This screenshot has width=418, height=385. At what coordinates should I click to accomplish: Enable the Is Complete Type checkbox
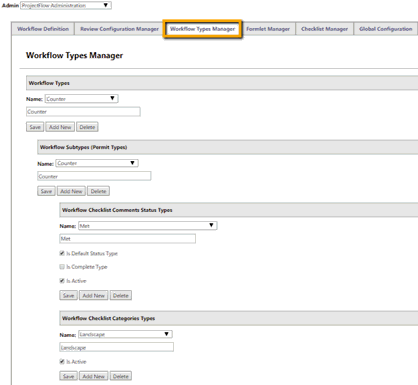point(62,267)
